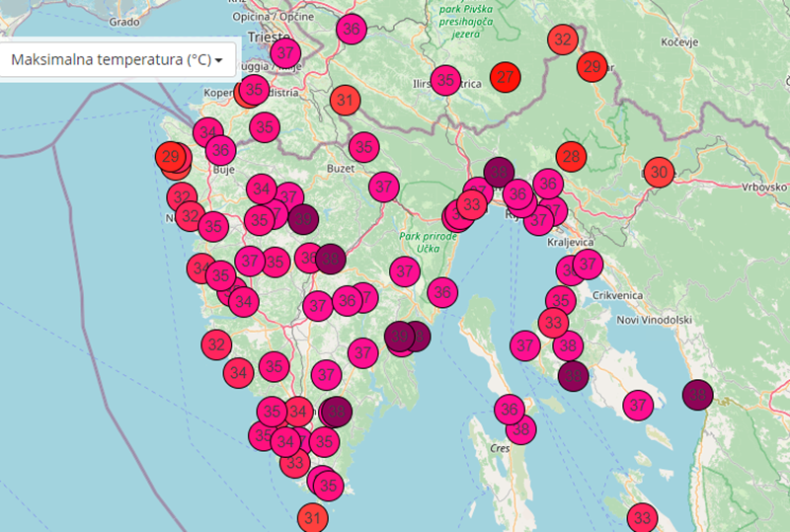Click the 31 marker at bottom edge
The height and width of the screenshot is (532, 790).
[312, 517]
